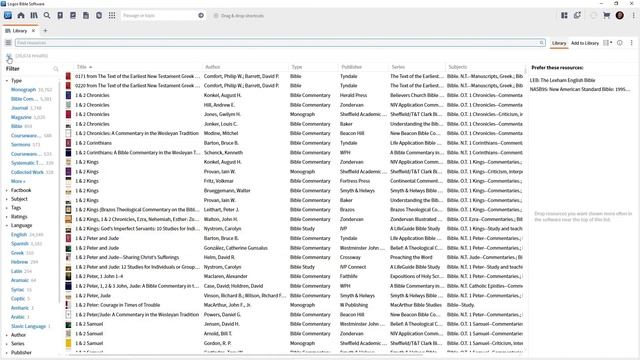Open 1 & 2 Kings by Brueggemann, Walter

click(295, 191)
